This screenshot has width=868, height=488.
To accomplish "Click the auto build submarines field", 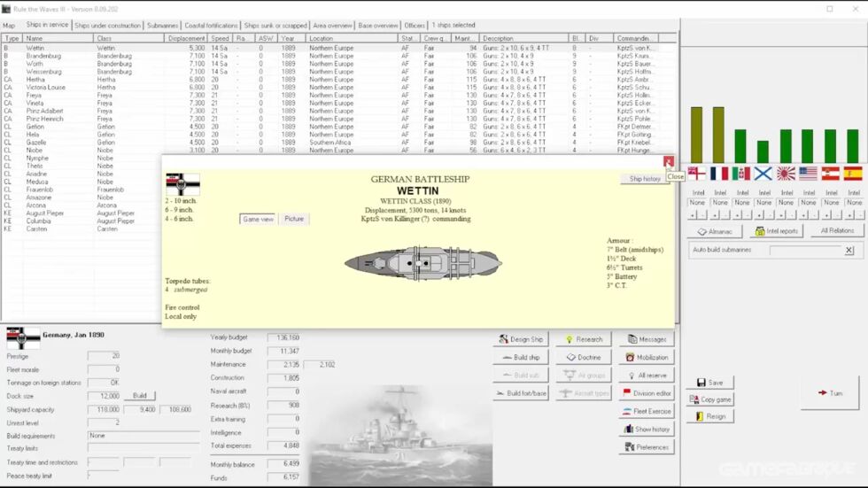I will 806,250.
